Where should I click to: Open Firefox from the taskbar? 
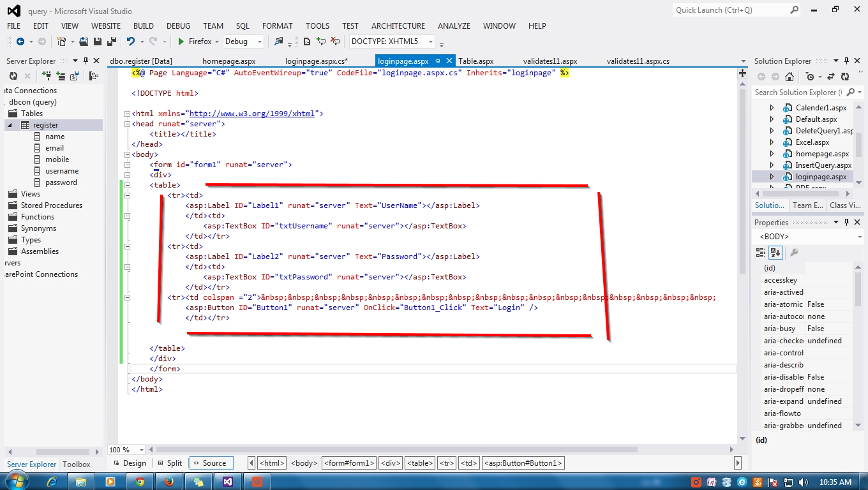coord(169,481)
